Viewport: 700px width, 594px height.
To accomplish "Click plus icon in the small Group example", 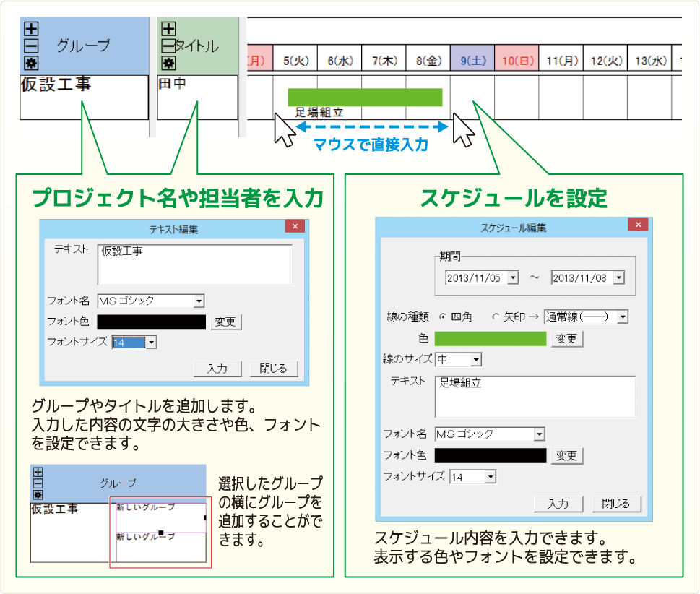I will (x=38, y=473).
